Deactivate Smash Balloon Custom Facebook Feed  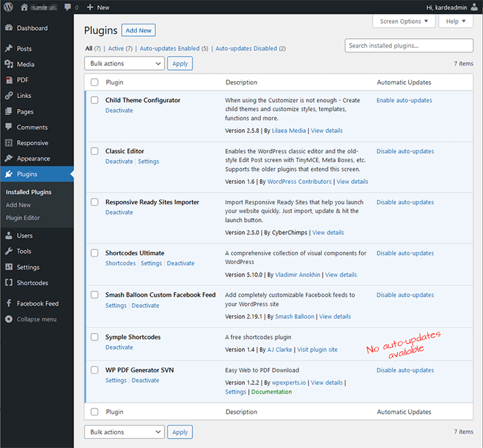146,305
